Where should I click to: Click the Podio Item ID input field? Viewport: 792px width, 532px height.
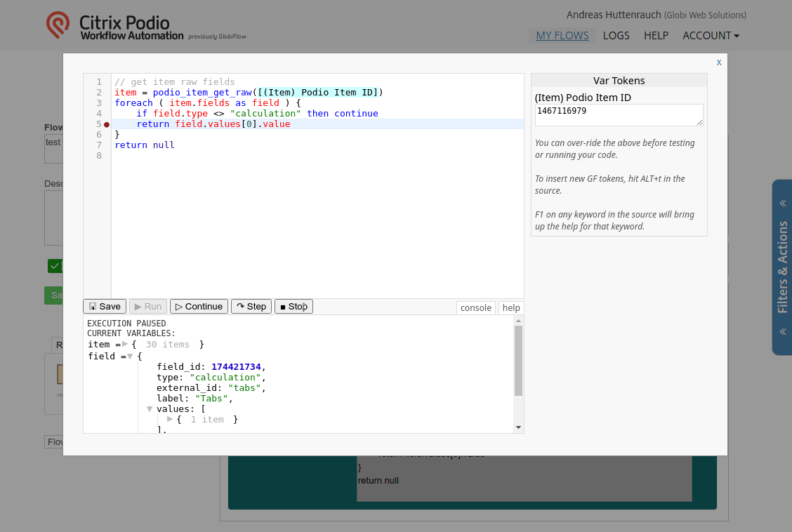point(619,115)
